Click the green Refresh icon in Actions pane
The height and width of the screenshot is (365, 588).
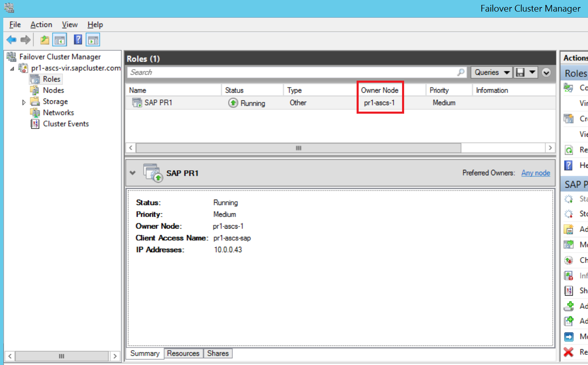tap(569, 150)
